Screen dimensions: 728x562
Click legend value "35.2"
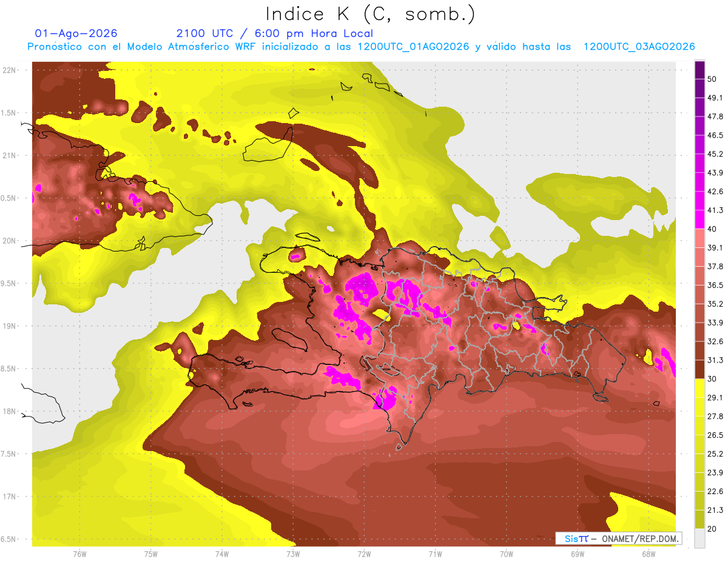[715, 304]
